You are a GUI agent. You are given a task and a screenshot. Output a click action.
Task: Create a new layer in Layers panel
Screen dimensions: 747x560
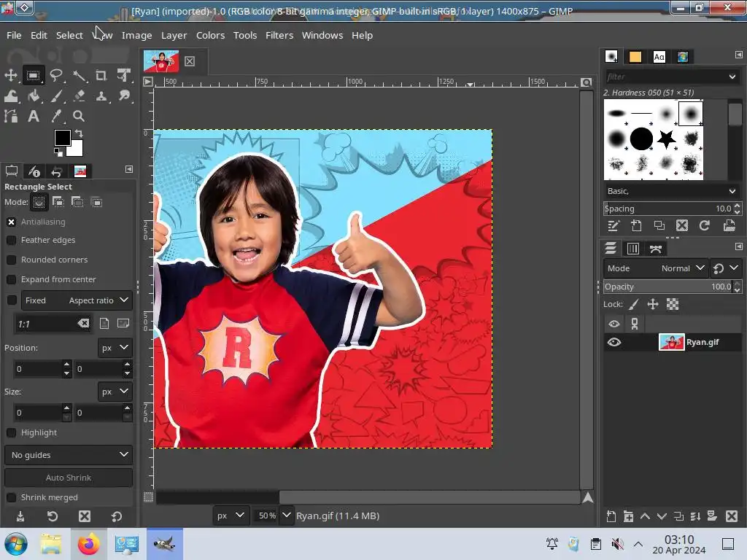[x=611, y=516]
